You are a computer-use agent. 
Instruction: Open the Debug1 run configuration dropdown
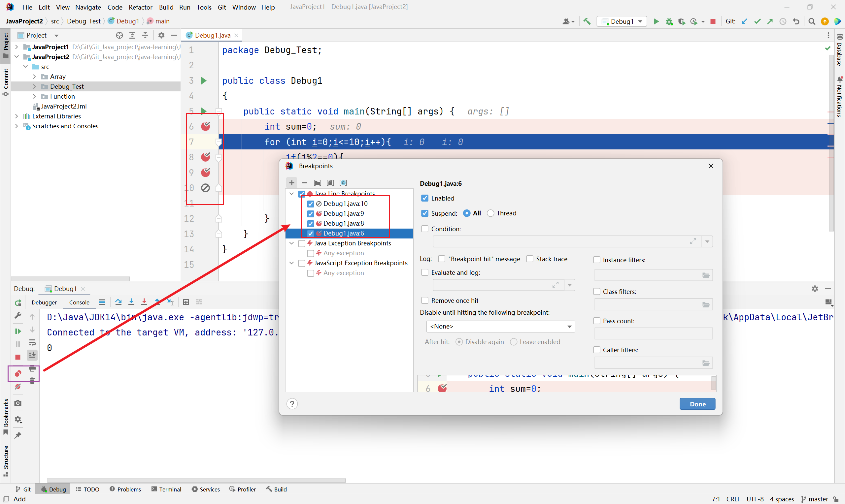pos(622,21)
